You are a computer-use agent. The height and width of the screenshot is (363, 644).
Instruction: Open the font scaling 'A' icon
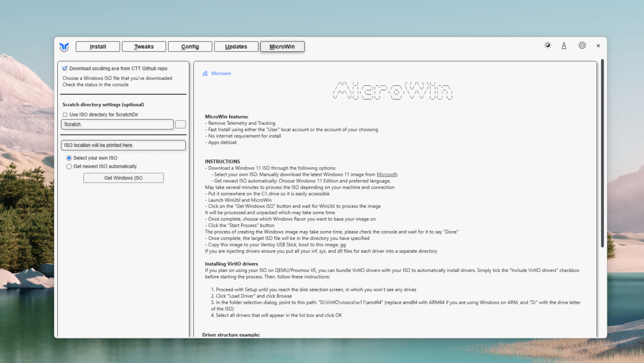(x=564, y=46)
